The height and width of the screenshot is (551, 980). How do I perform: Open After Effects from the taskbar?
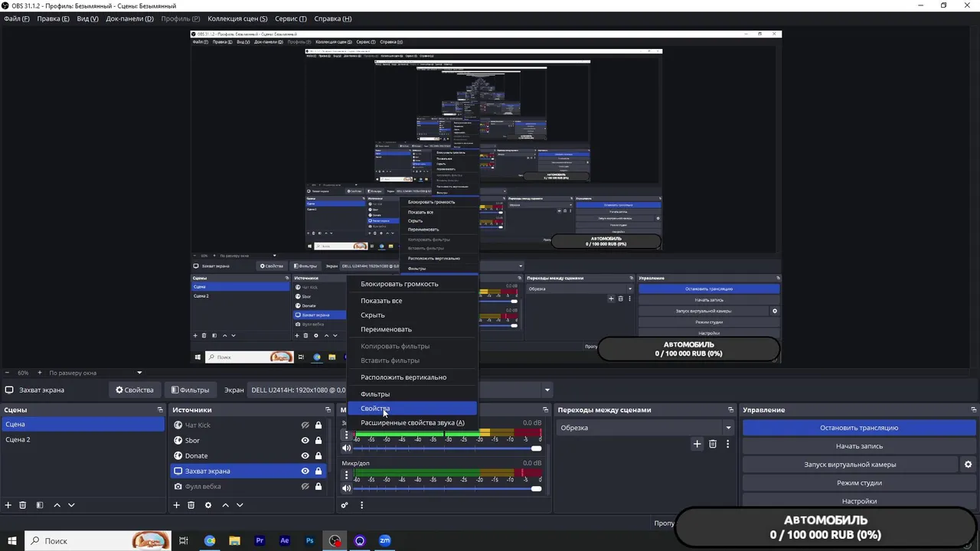[x=285, y=540]
